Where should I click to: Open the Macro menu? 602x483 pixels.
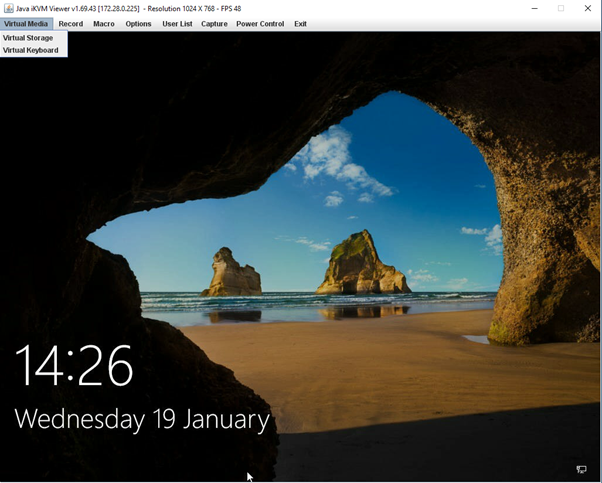[104, 24]
